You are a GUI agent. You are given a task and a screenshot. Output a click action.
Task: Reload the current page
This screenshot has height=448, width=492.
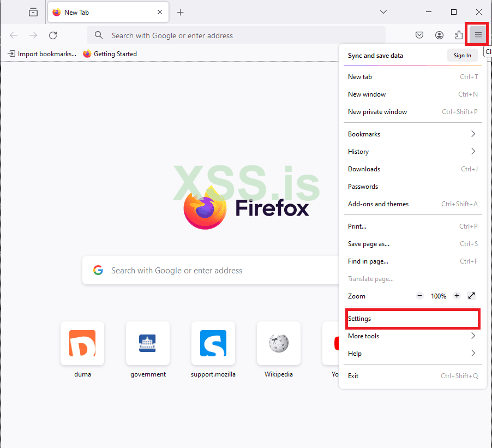(53, 35)
